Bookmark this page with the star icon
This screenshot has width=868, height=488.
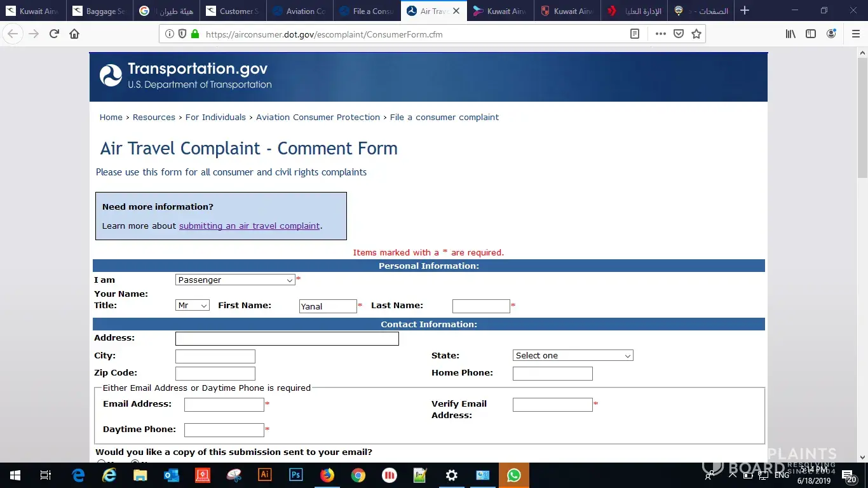tap(696, 34)
